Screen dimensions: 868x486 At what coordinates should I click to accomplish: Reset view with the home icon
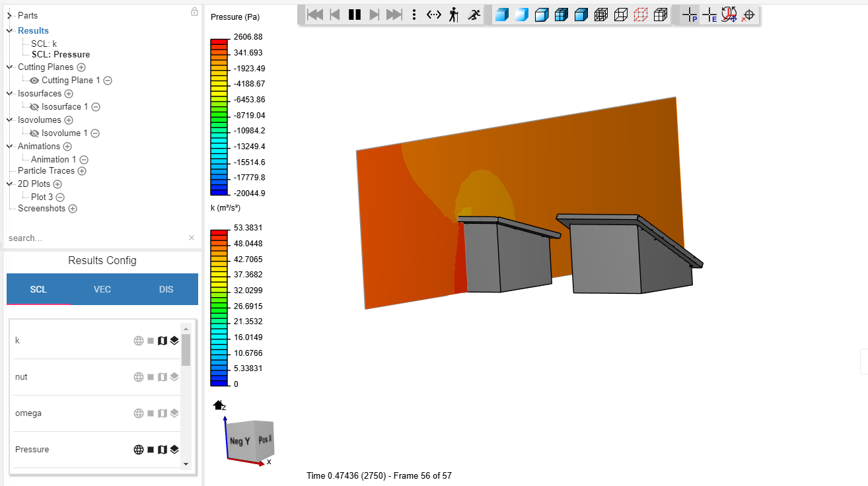click(x=218, y=405)
